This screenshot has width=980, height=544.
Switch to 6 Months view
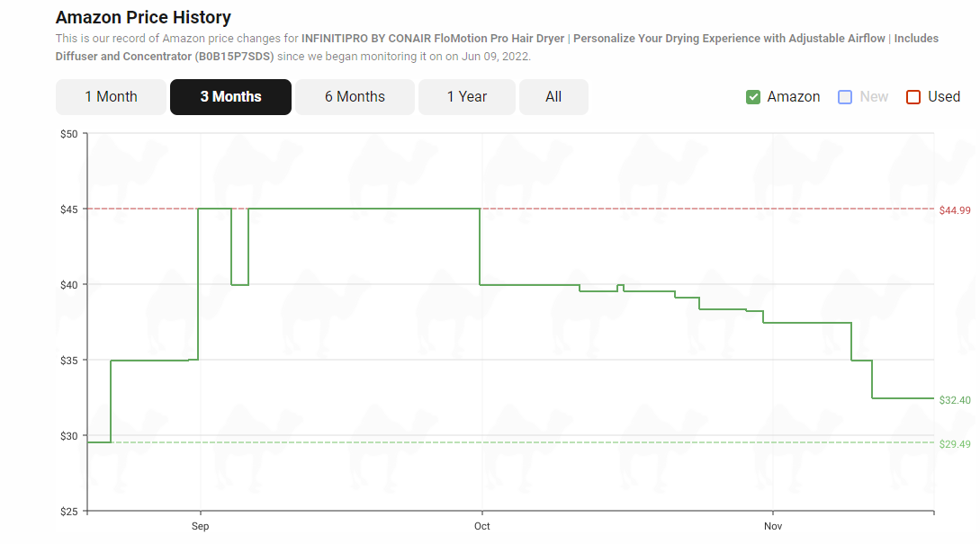coord(355,97)
